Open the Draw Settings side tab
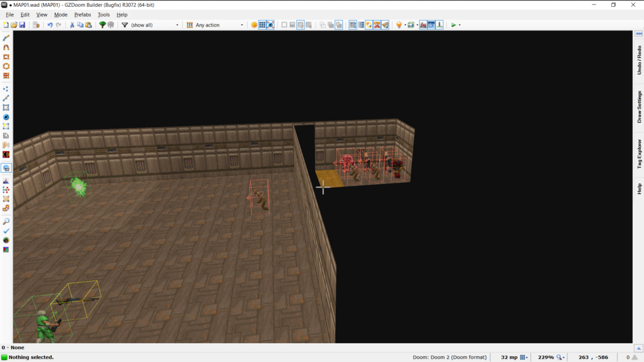Viewport: 644px width, 362px height. [x=639, y=107]
